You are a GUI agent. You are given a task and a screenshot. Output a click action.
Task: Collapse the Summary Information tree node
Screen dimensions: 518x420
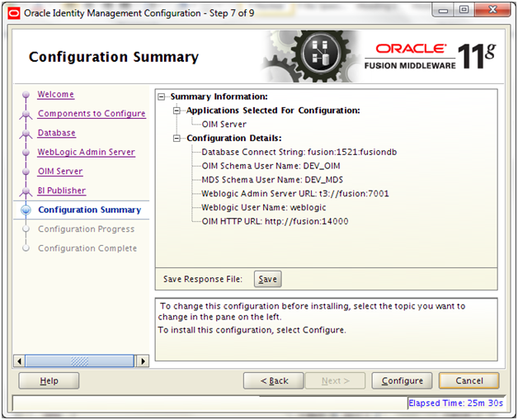click(161, 97)
